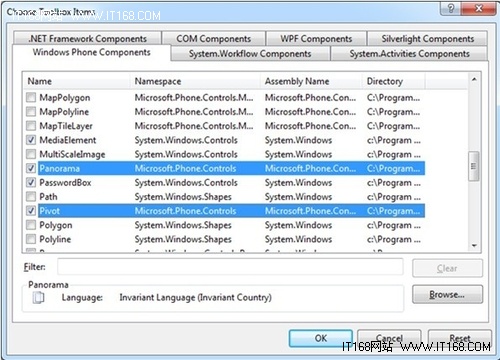500x360 pixels.
Task: Click the Clear filter button
Action: pos(447,268)
